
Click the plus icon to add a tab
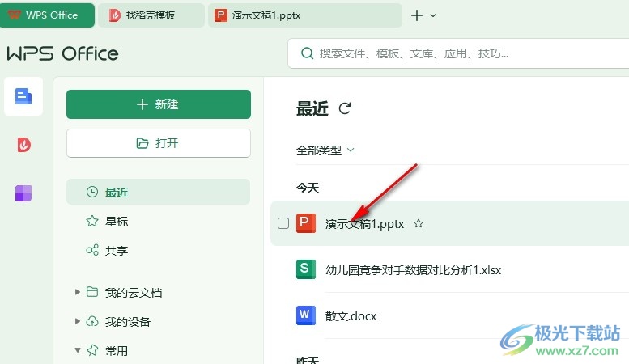[x=417, y=15]
